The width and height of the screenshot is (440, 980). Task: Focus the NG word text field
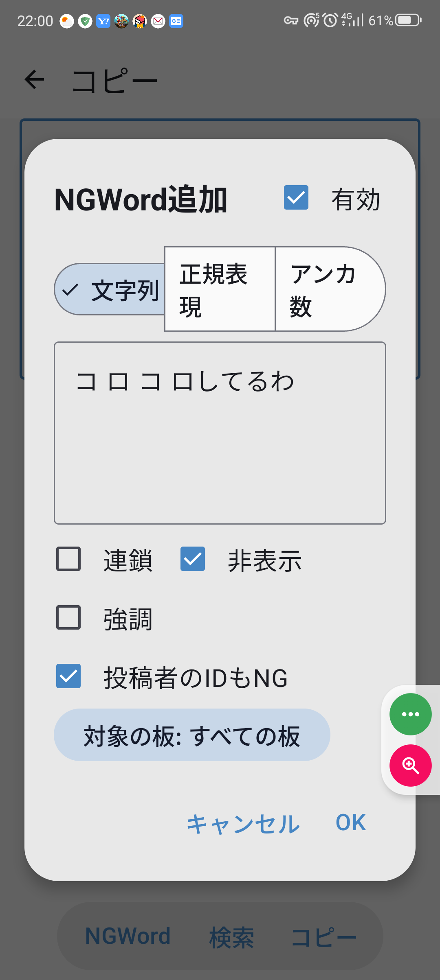(x=220, y=433)
